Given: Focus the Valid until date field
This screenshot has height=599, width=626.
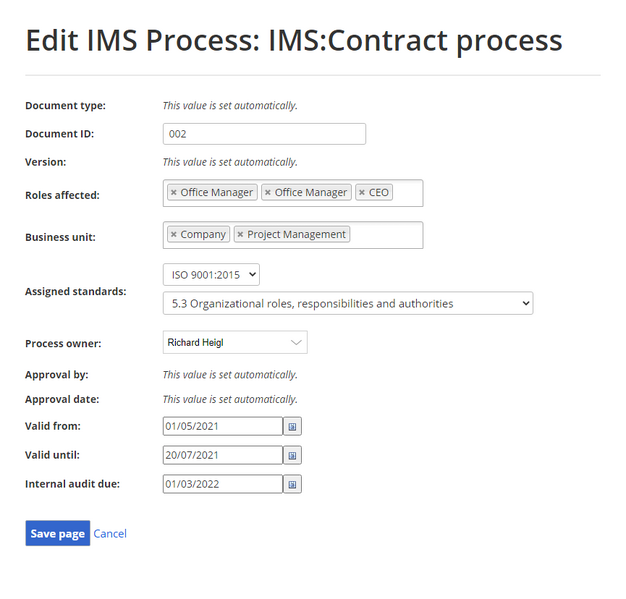Looking at the screenshot, I should click(x=223, y=455).
